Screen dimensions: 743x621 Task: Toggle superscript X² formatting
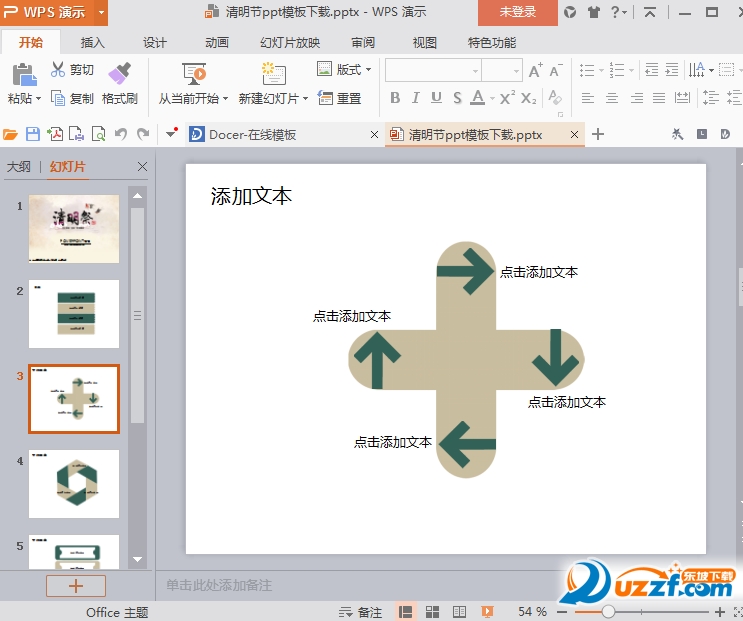[x=507, y=98]
